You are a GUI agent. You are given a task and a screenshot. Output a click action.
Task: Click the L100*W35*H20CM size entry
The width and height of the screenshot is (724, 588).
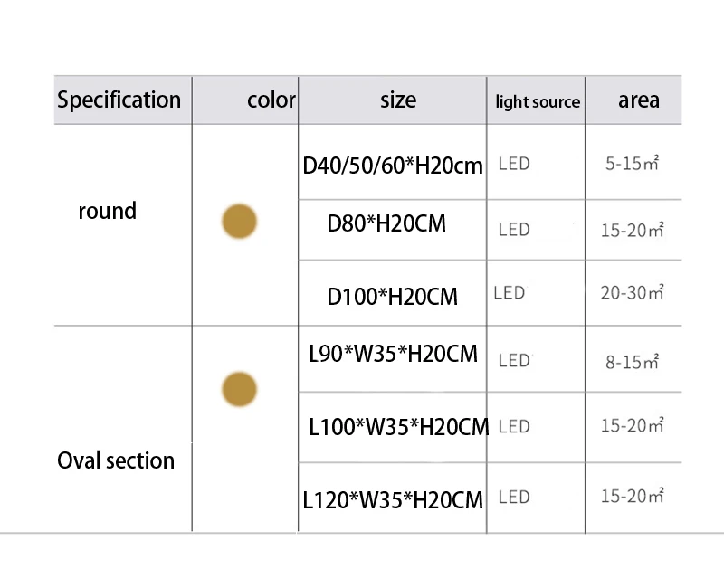(x=398, y=425)
